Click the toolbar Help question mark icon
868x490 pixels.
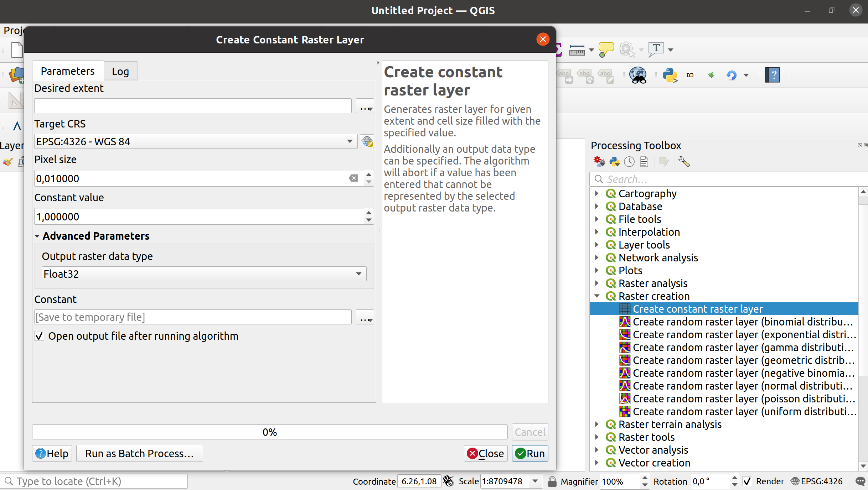(772, 75)
